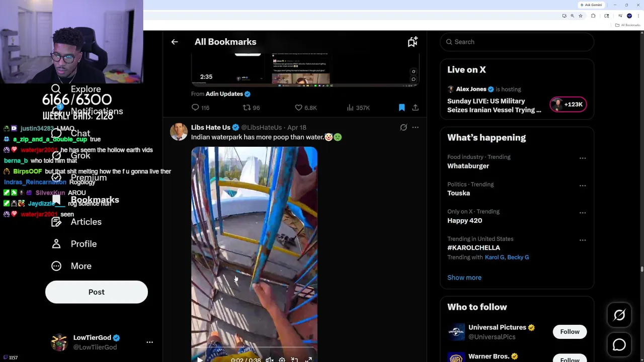
Task: Open more options for Happy 420 trend
Action: (583, 213)
